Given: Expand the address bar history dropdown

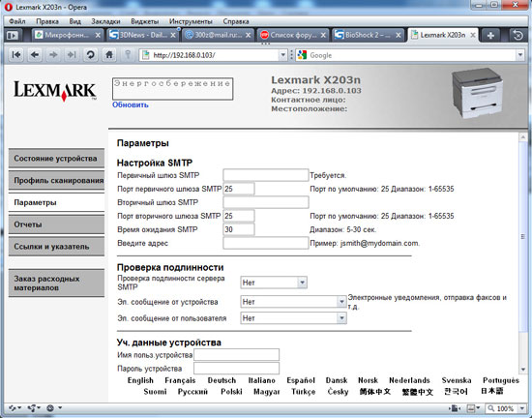Looking at the screenshot, I should 283,55.
